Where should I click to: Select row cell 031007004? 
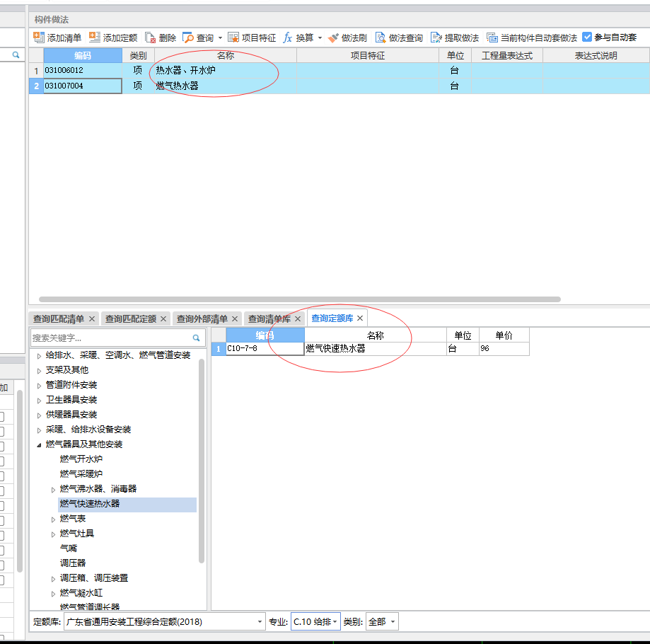coord(83,86)
